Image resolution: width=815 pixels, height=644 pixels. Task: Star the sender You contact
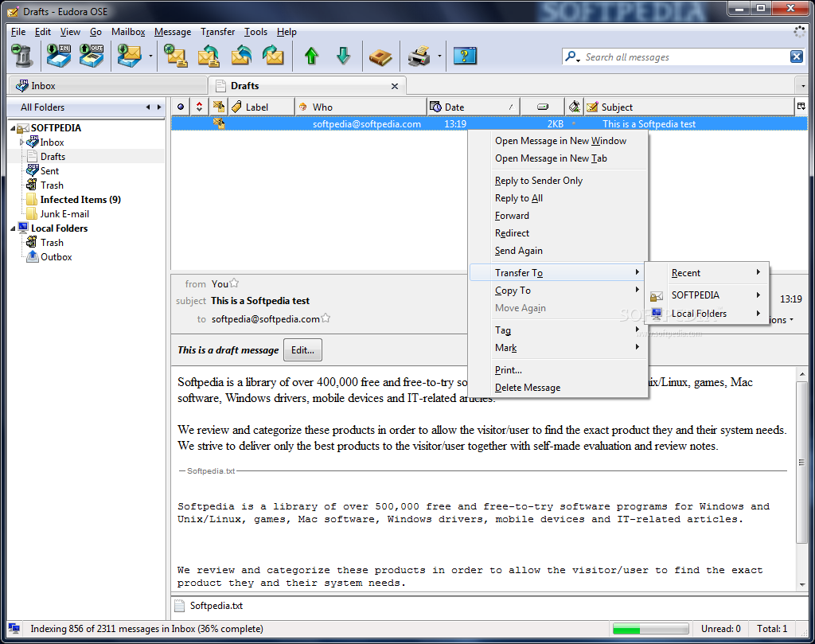(x=235, y=283)
